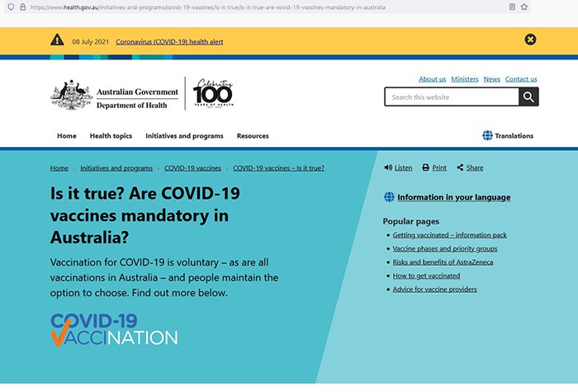578x392 pixels.
Task: Open Coronavirus (COVID-19) health alert link
Action: point(169,41)
